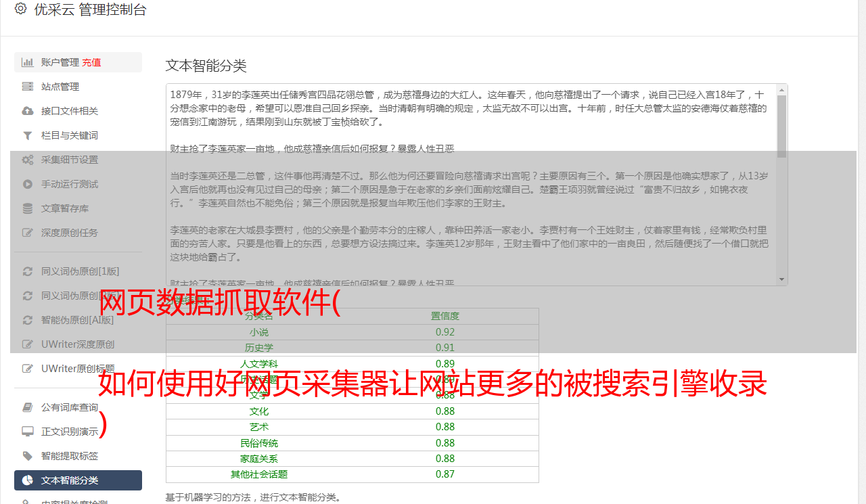Select the 民俗传统 category cell

(x=259, y=443)
